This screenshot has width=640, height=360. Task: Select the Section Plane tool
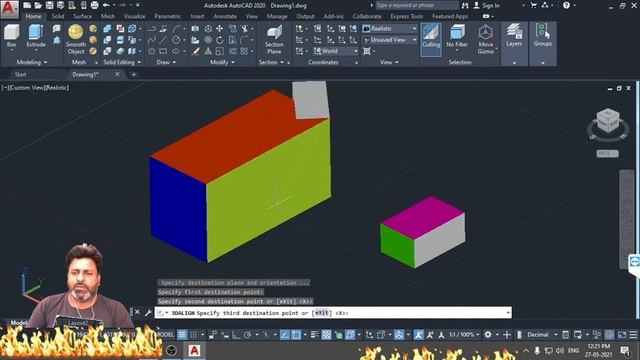point(274,39)
